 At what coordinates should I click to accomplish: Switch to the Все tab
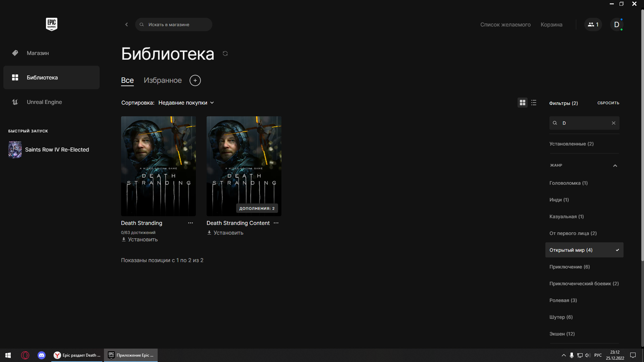pyautogui.click(x=127, y=80)
